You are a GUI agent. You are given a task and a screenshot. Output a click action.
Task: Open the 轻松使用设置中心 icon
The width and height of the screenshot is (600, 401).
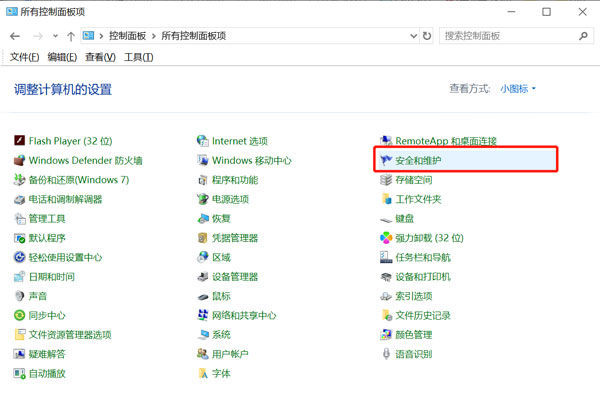click(20, 257)
